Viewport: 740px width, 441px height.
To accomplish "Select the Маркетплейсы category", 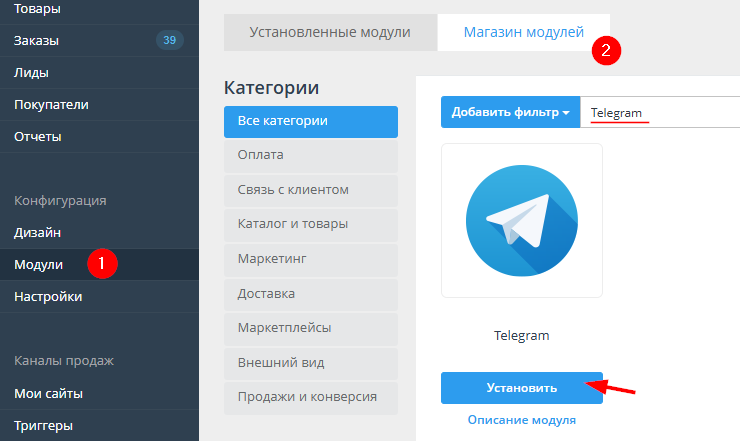I will point(311,329).
